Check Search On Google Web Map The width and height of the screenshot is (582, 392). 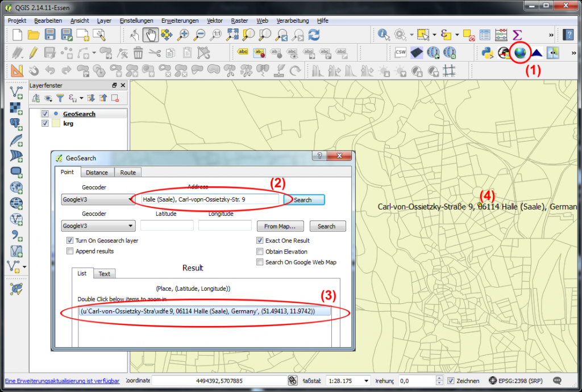pyautogui.click(x=260, y=262)
